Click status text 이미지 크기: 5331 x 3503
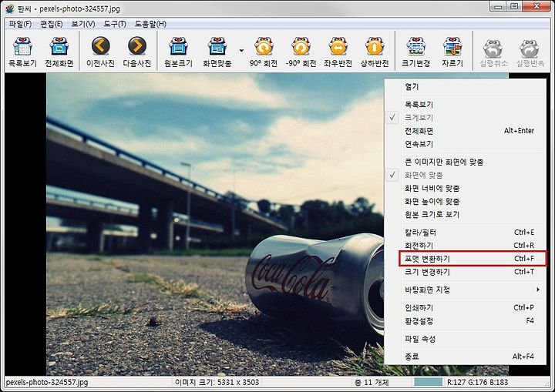Viewport: 555px width, 392px height. (217, 382)
